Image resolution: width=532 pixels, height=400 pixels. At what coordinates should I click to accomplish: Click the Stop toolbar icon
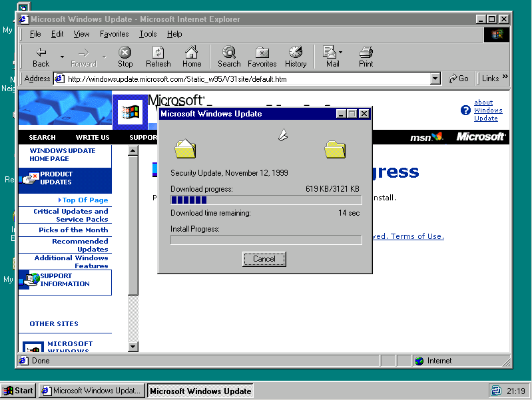point(125,57)
